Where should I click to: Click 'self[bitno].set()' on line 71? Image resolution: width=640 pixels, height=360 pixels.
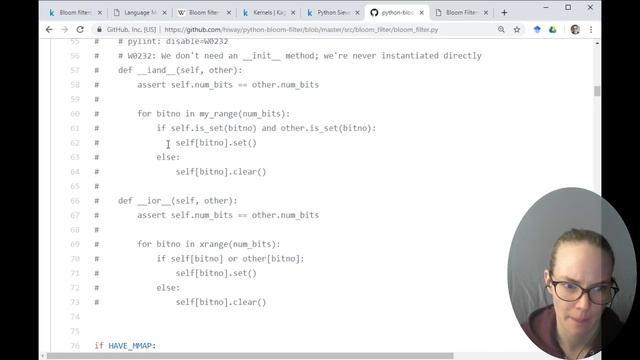pyautogui.click(x=216, y=273)
